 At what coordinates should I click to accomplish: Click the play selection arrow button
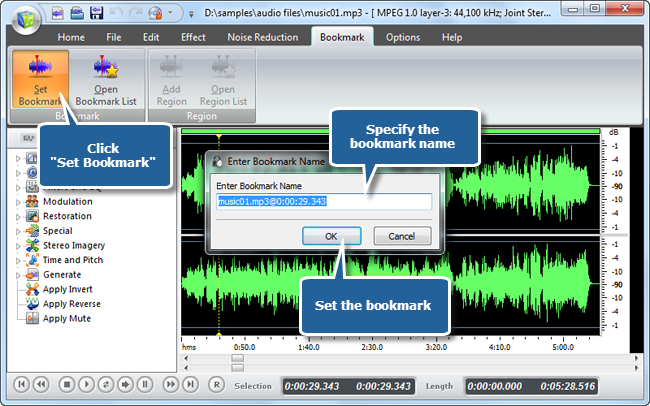point(125,384)
